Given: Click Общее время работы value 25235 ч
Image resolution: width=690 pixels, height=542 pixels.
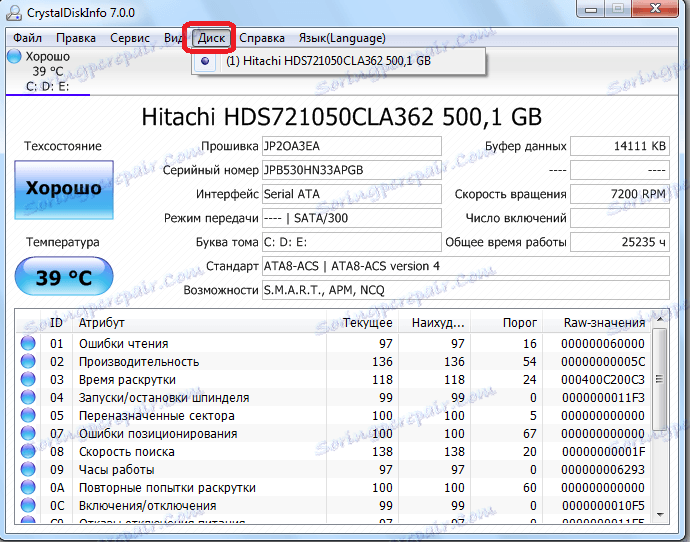Looking at the screenshot, I should coord(620,242).
